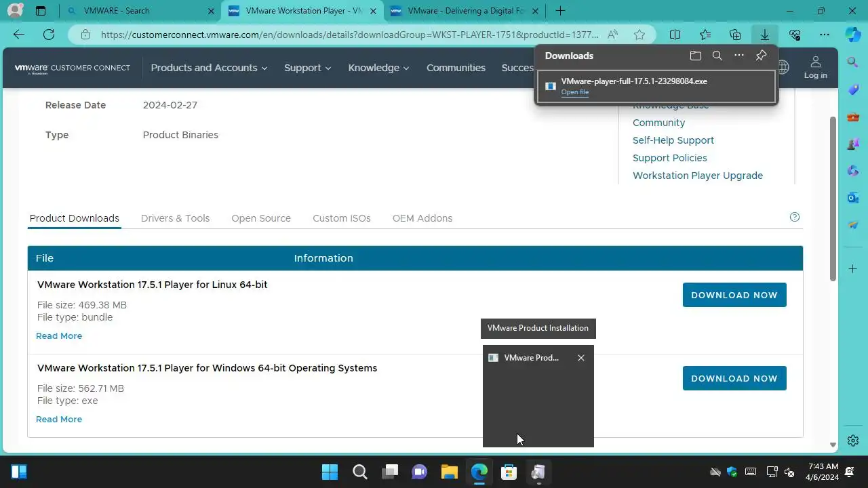
Task: Open the sidebar tools briefcase icon
Action: (x=853, y=117)
